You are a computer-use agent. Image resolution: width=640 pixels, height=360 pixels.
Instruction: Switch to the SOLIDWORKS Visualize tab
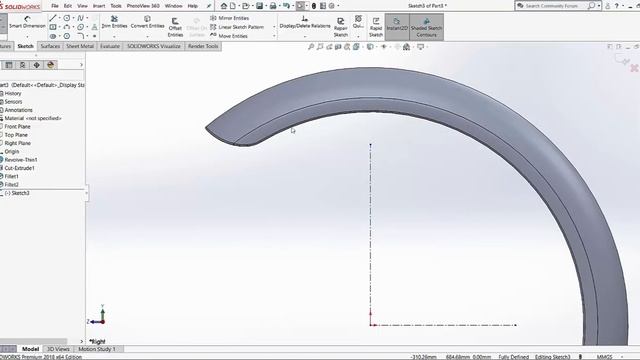[153, 46]
